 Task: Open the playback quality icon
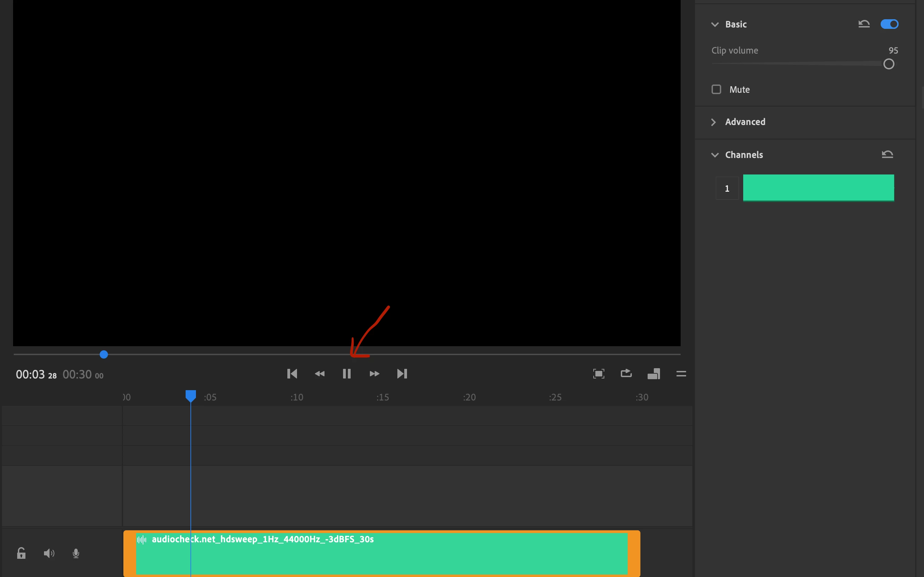[654, 374]
